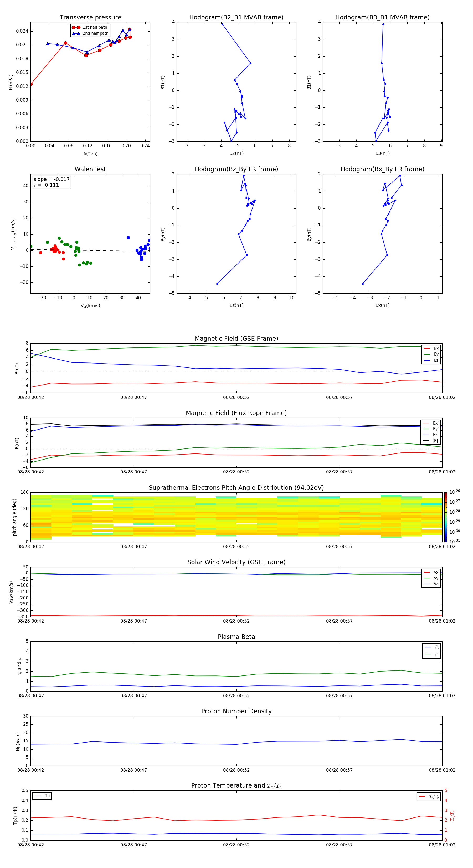
Task: Select the "B2(nT)" x-axis label
Action: coord(236,153)
